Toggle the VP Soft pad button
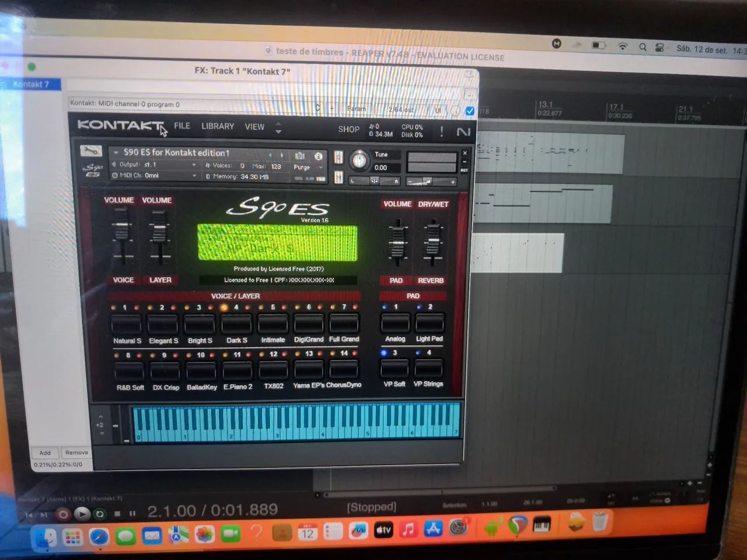Screen dimensions: 747x560 (395, 368)
